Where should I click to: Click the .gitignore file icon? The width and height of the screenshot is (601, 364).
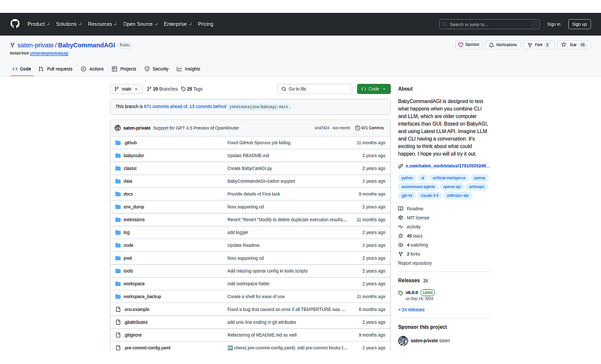pyautogui.click(x=118, y=335)
